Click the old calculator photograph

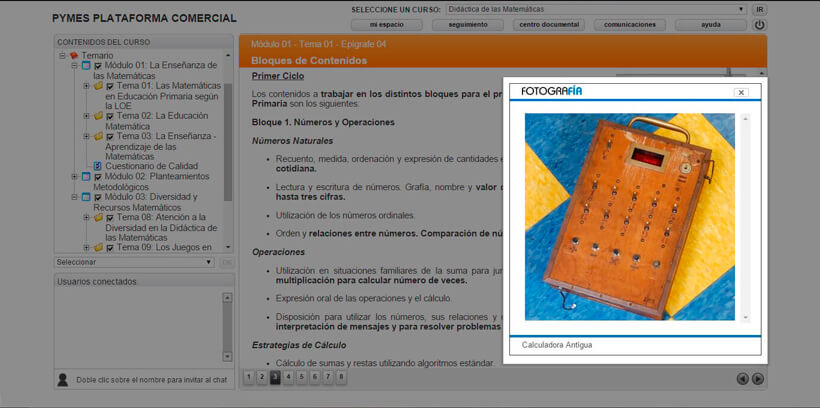point(630,217)
